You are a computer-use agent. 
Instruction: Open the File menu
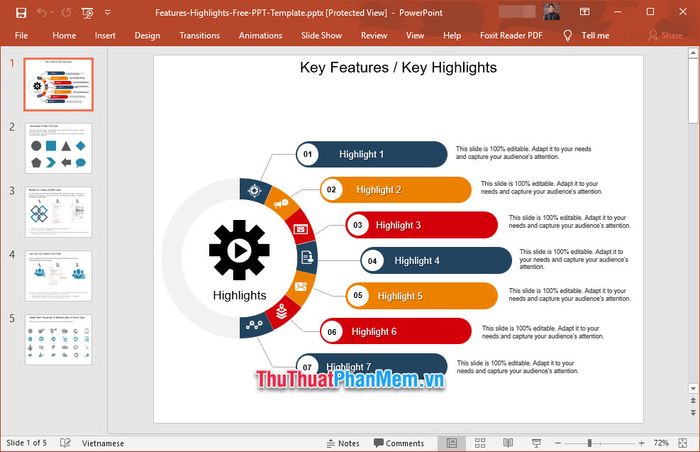21,35
